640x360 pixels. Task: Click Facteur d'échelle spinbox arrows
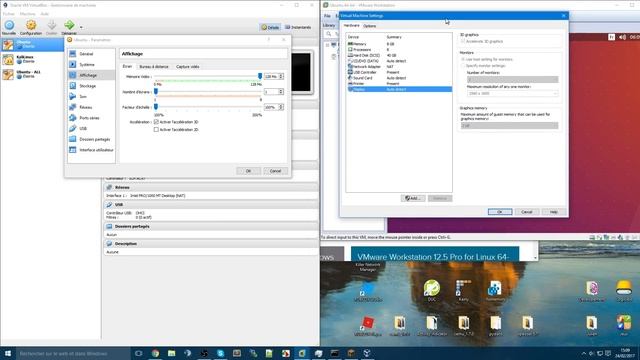[x=281, y=107]
